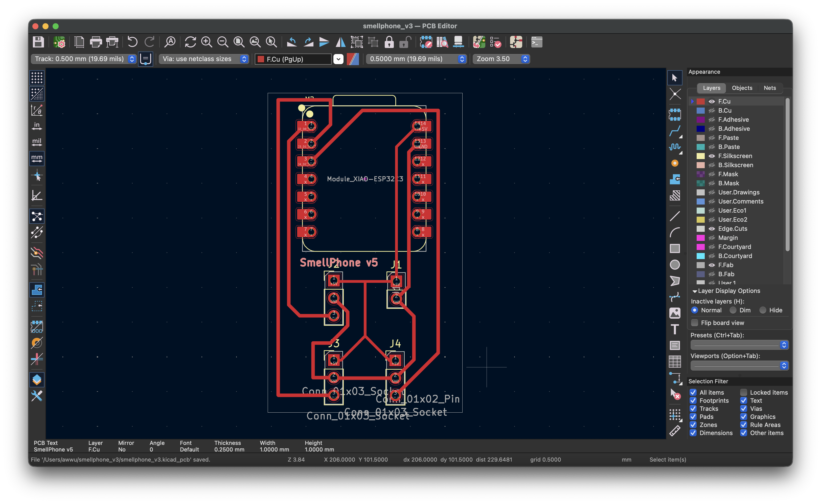Open the scripting console
821x504 pixels.
(536, 42)
